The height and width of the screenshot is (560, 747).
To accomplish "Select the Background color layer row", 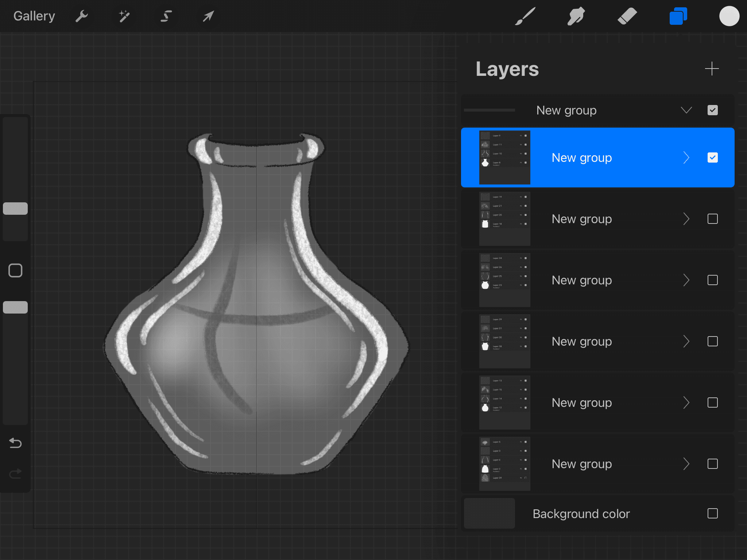I will [581, 513].
